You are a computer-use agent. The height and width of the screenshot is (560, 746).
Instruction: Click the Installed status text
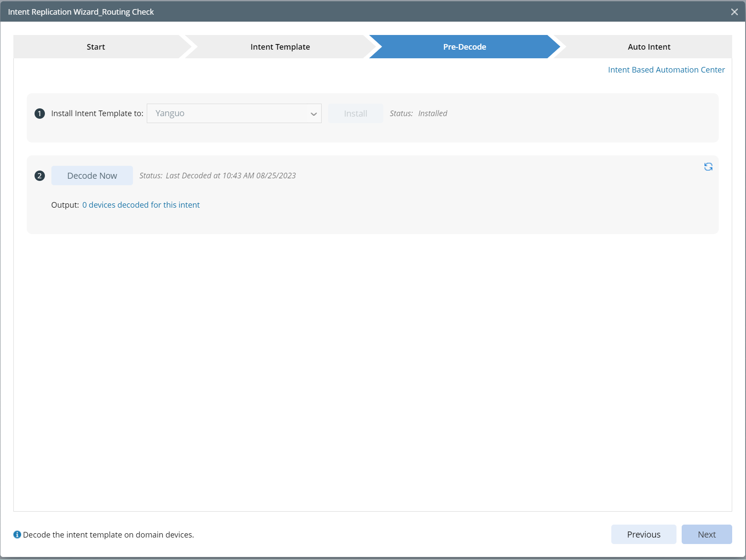(432, 113)
